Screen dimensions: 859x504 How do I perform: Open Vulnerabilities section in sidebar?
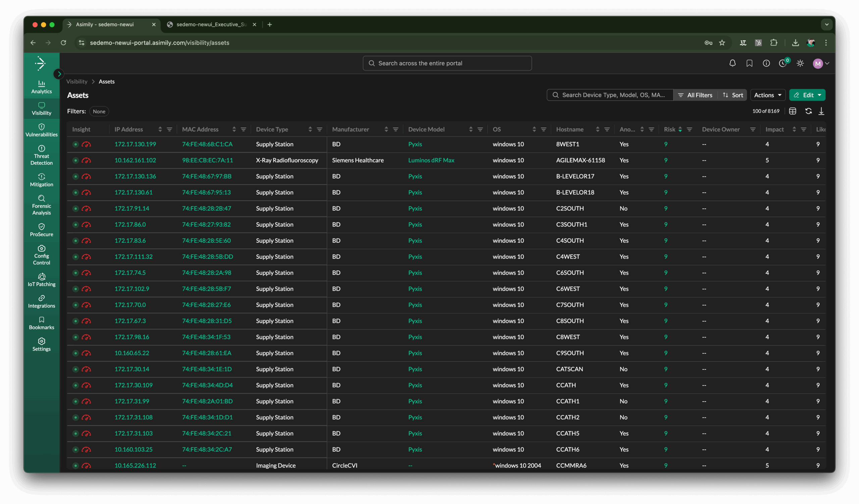pos(42,130)
